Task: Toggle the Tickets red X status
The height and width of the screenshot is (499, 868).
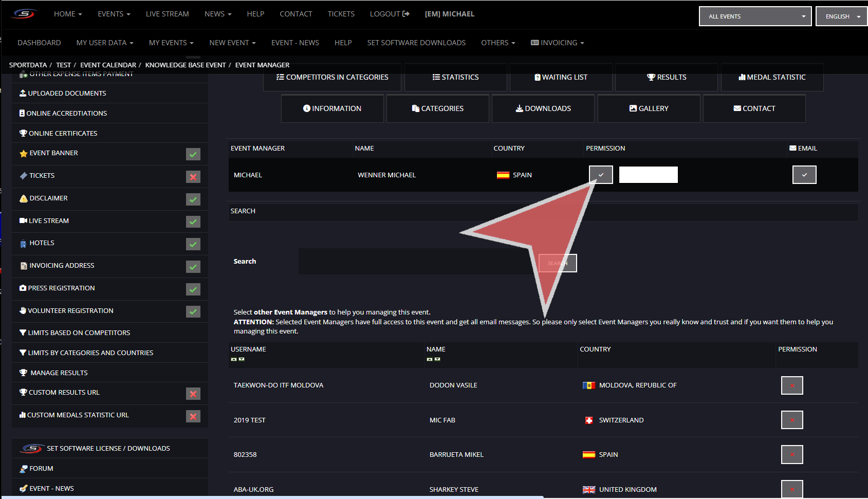Action: [193, 177]
